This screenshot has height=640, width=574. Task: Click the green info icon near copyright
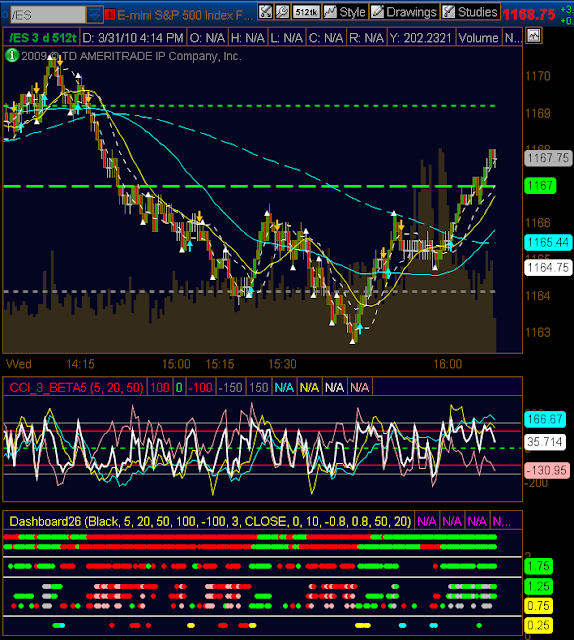(x=12, y=55)
